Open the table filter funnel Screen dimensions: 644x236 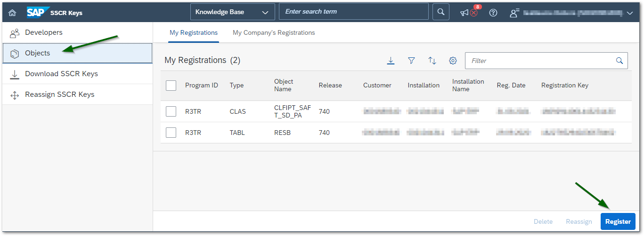click(411, 61)
